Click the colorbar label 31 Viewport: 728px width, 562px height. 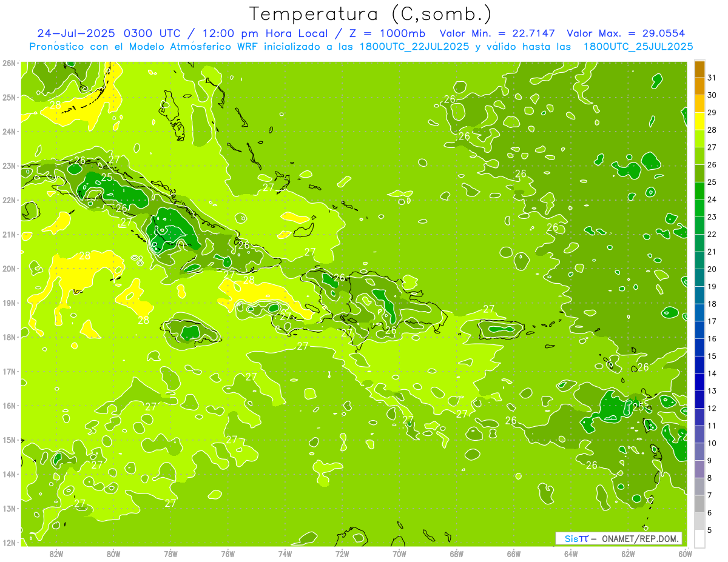pos(712,78)
